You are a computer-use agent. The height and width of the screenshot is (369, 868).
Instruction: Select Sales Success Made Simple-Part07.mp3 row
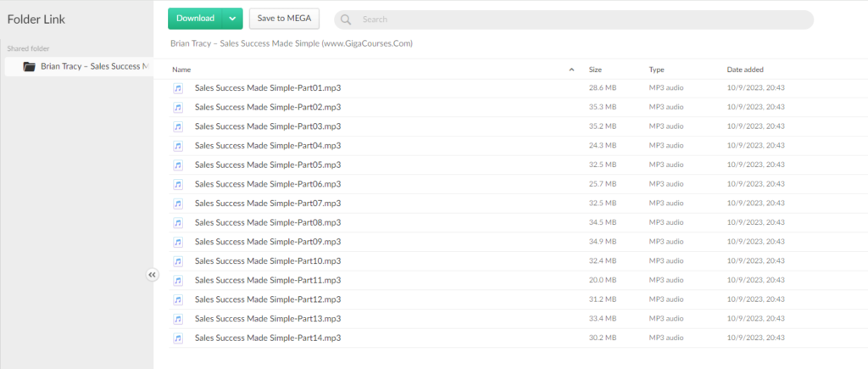(267, 204)
